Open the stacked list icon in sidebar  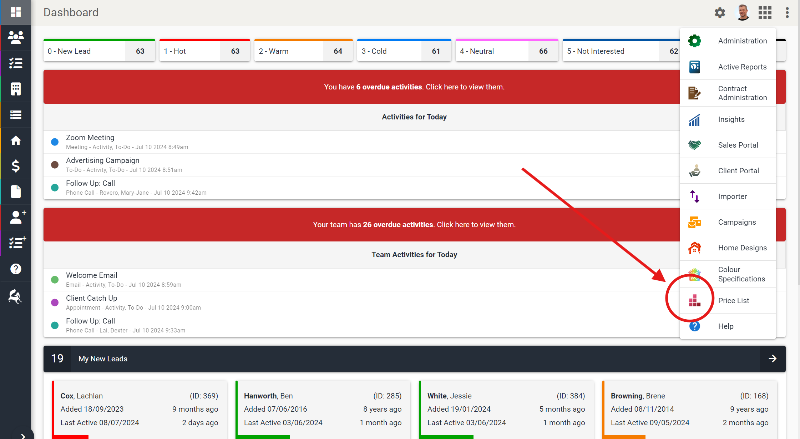coord(16,115)
